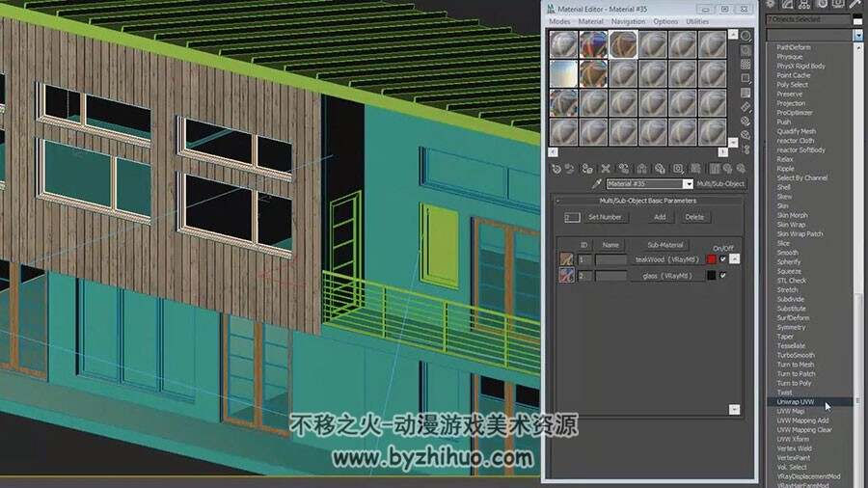The image size is (868, 488).
Task: Select UVW Map in modifier list
Action: coord(791,411)
